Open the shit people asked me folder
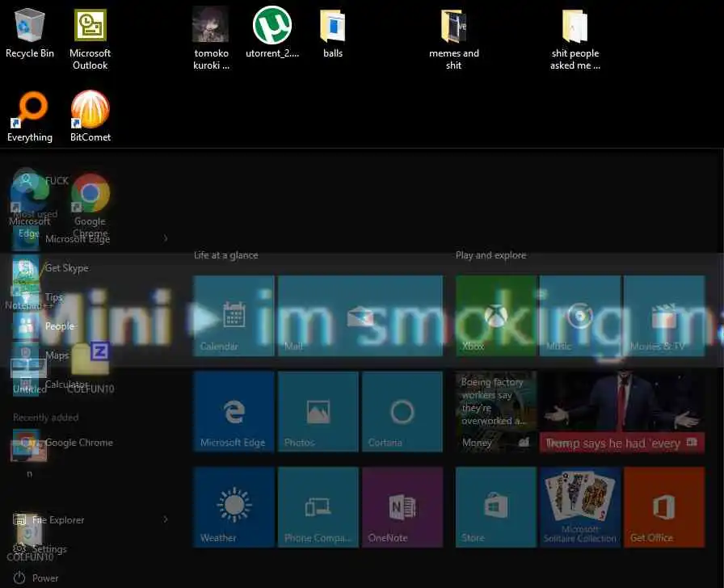724x588 pixels. pos(575,40)
